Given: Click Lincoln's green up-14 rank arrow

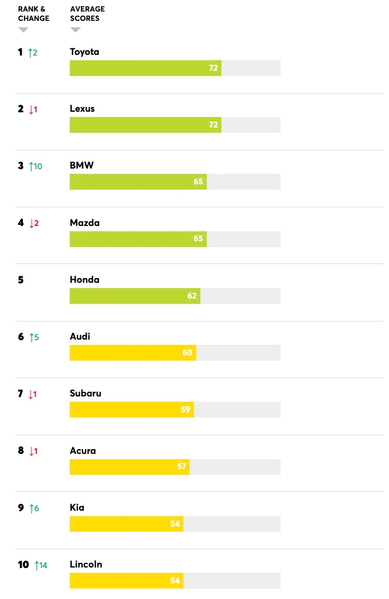Looking at the screenshot, I should tap(41, 565).
